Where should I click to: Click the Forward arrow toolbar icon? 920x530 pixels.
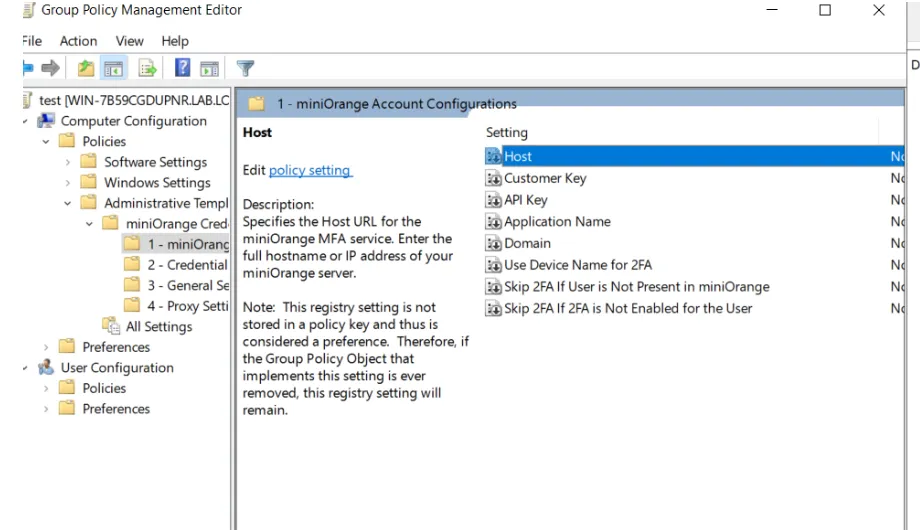[50, 68]
